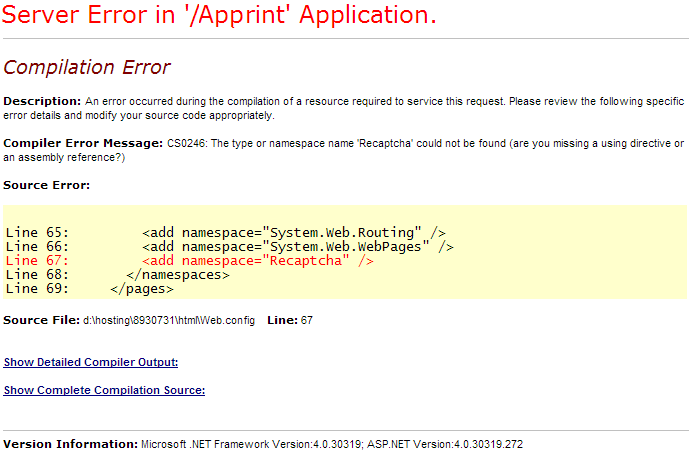Click the 'Source Error:' label
Screen dimensions: 690x473
tap(46, 185)
